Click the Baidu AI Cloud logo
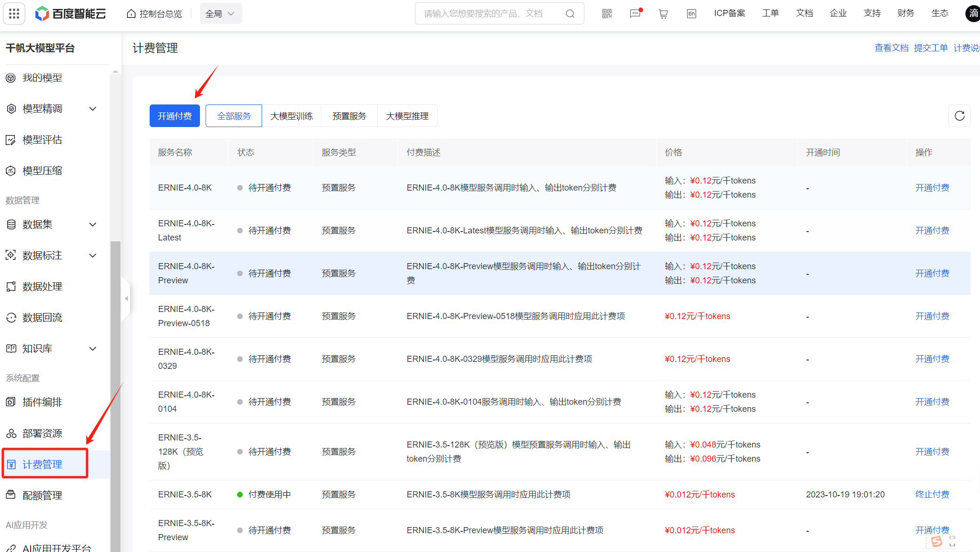This screenshot has height=552, width=980. click(71, 14)
